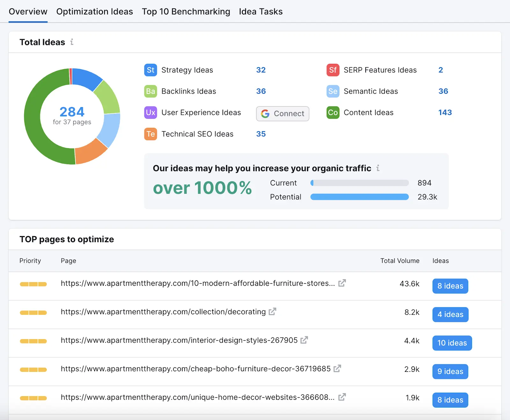Screen dimensions: 510x420
Task: Open external link for collection/decorating page
Action: click(x=273, y=312)
